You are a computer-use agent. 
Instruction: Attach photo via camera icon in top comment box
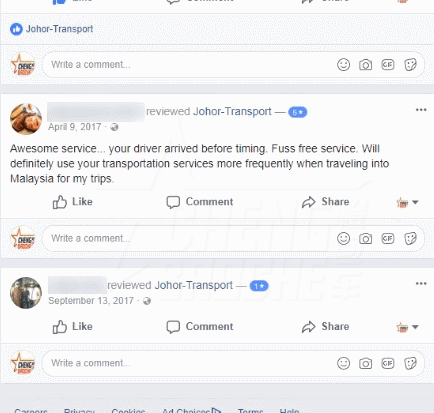pos(365,64)
